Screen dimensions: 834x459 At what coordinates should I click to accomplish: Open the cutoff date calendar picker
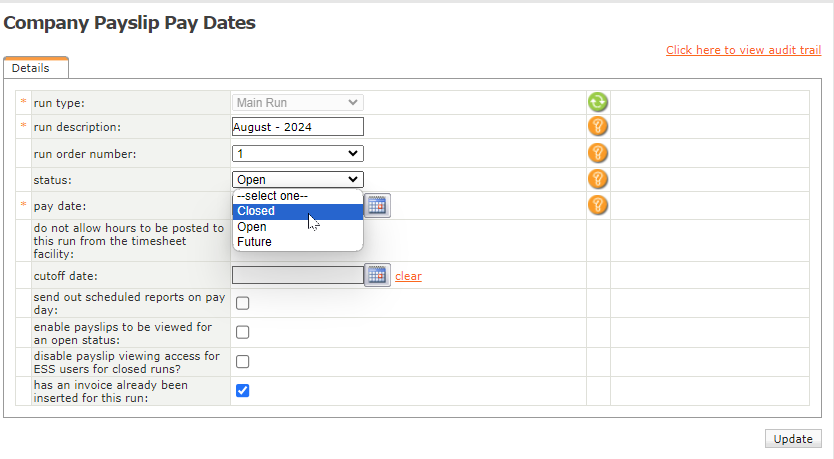click(377, 275)
